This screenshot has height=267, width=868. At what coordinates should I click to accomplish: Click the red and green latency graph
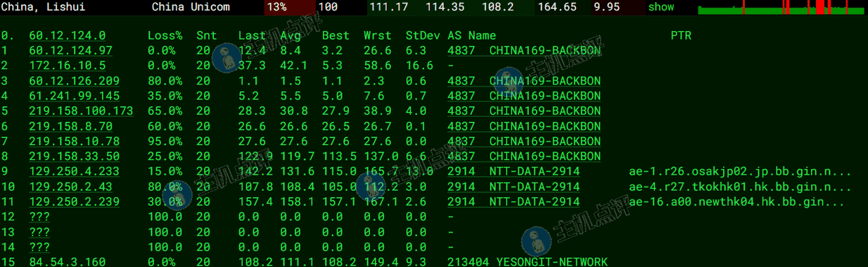(x=781, y=8)
